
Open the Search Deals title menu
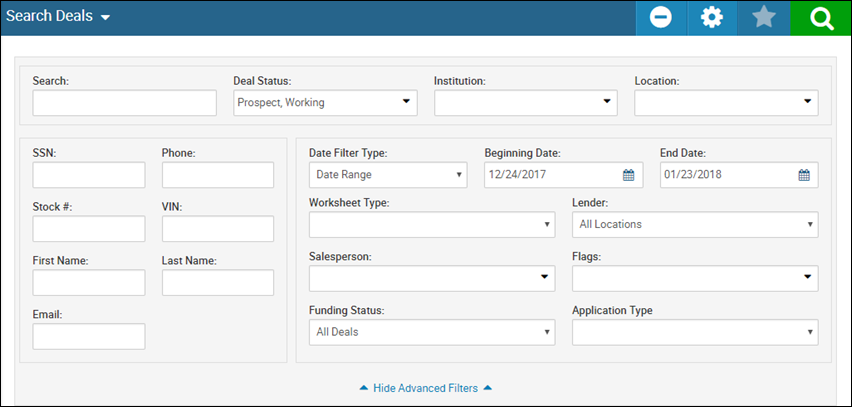coord(58,16)
